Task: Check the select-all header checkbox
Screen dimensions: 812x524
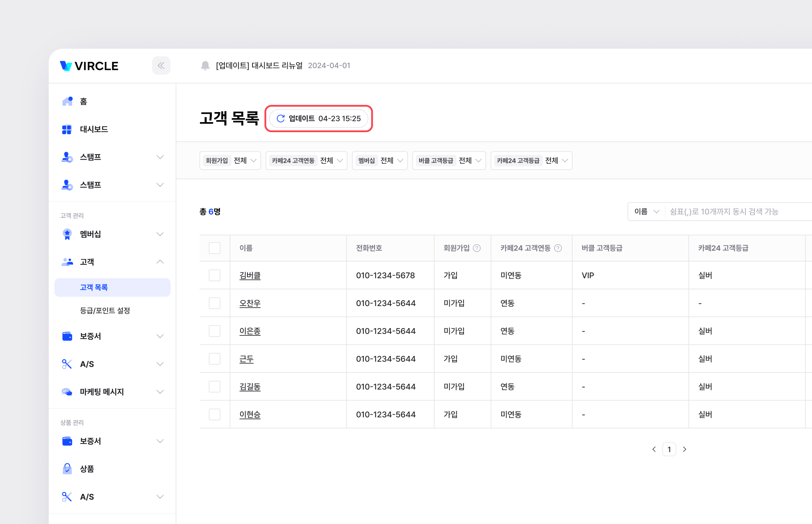Action: pyautogui.click(x=215, y=248)
